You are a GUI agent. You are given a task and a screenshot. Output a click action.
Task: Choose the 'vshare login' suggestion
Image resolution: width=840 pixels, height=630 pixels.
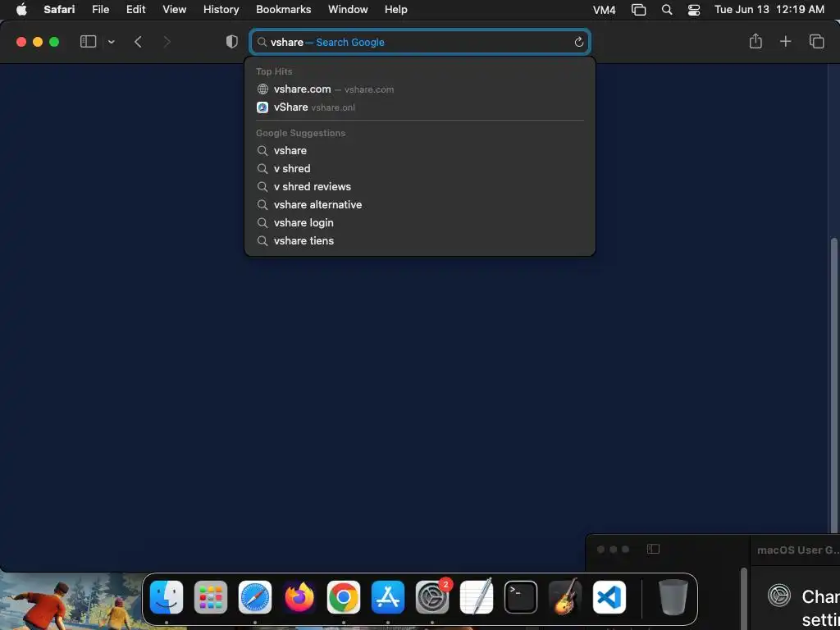[x=419, y=222]
